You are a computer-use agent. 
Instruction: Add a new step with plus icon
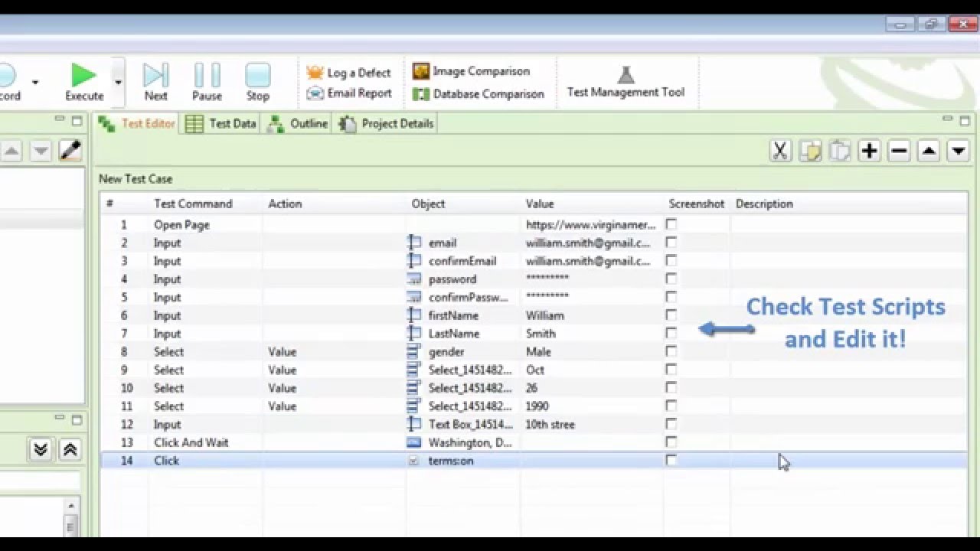pyautogui.click(x=869, y=151)
